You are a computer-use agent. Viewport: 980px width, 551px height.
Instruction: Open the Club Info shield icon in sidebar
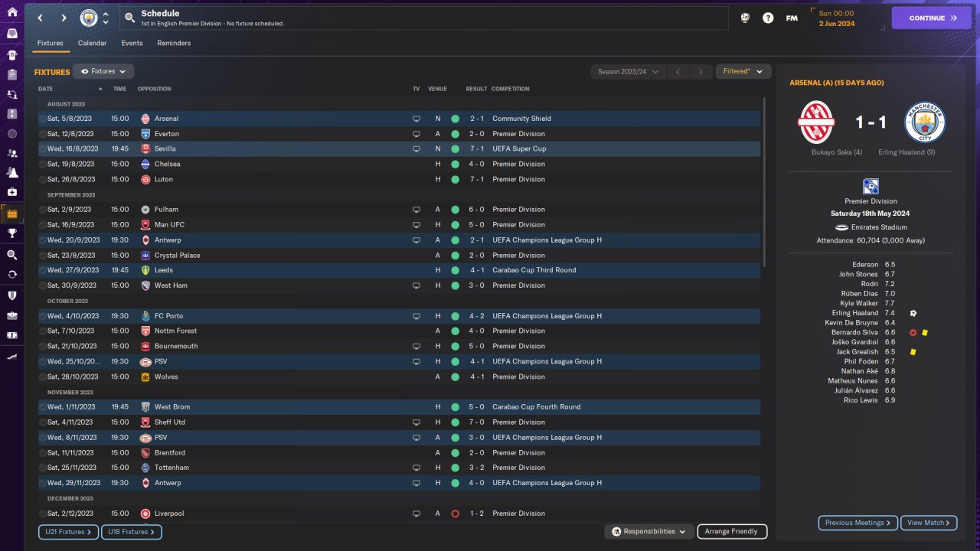(x=11, y=295)
